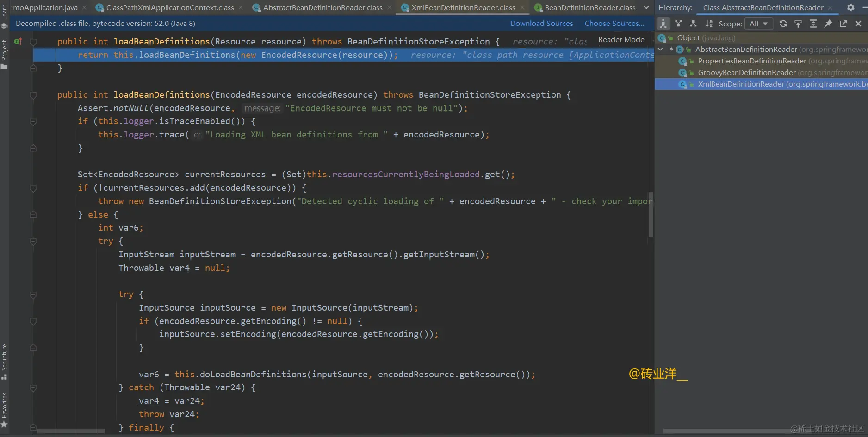Toggle autoscroll to source in hierarchy
The height and width of the screenshot is (437, 868).
click(798, 24)
